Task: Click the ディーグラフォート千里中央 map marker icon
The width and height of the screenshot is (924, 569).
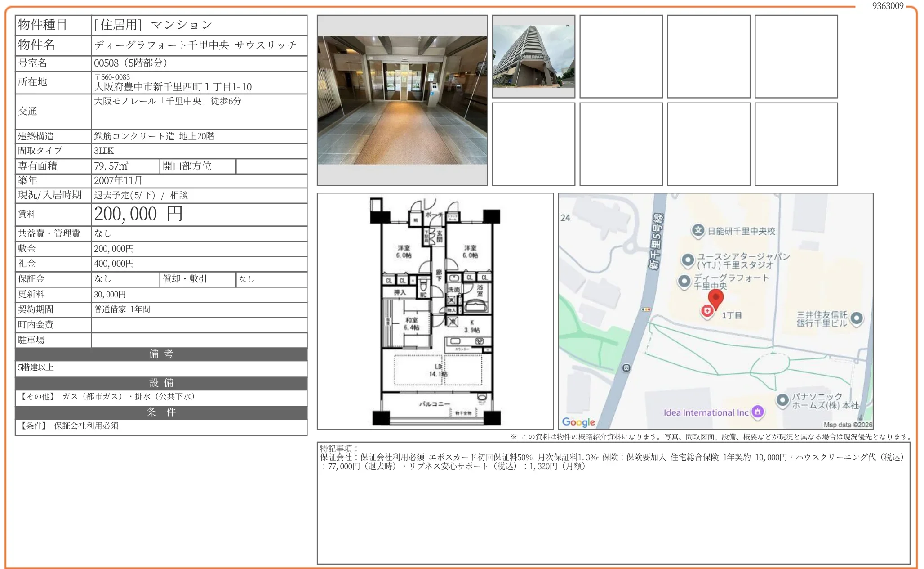Action: coord(684,281)
